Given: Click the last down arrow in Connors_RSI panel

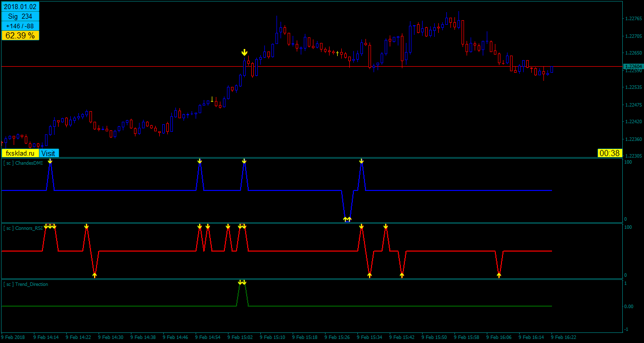Looking at the screenshot, I should pos(386,226).
